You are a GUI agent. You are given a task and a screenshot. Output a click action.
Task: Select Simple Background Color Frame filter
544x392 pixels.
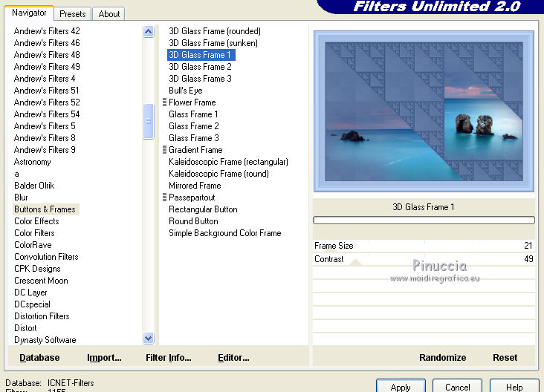click(225, 233)
